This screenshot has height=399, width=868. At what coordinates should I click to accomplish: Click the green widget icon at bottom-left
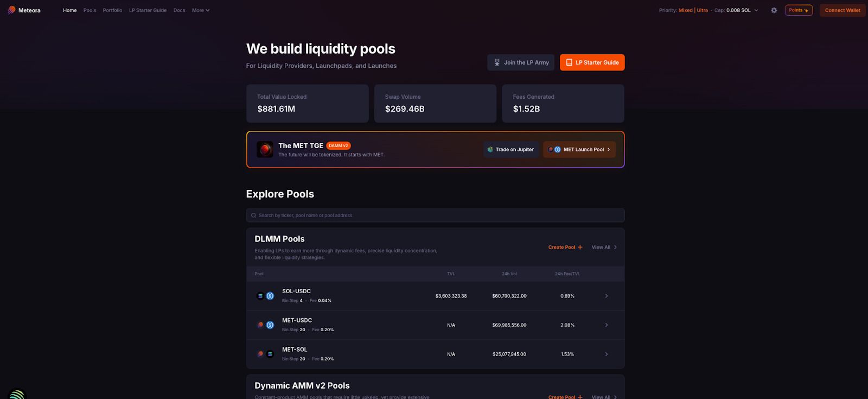point(17,394)
